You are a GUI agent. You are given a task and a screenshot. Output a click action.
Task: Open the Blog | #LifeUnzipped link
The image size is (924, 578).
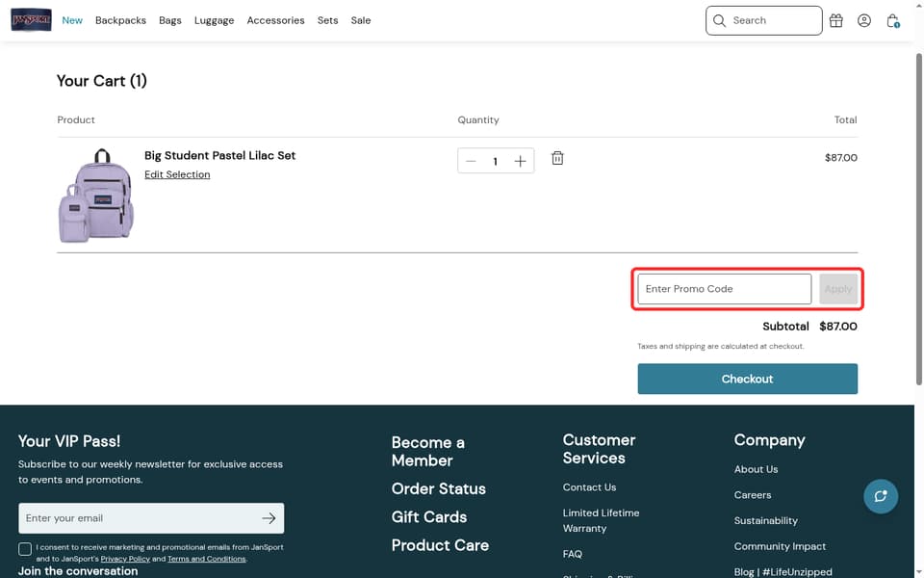pos(783,572)
